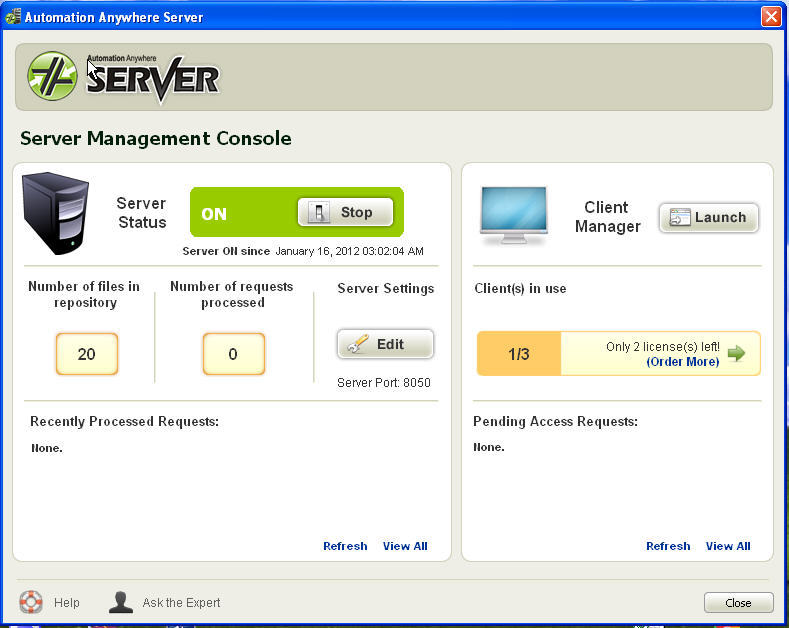The image size is (789, 628).
Task: Open the Help link text
Action: coord(66,602)
